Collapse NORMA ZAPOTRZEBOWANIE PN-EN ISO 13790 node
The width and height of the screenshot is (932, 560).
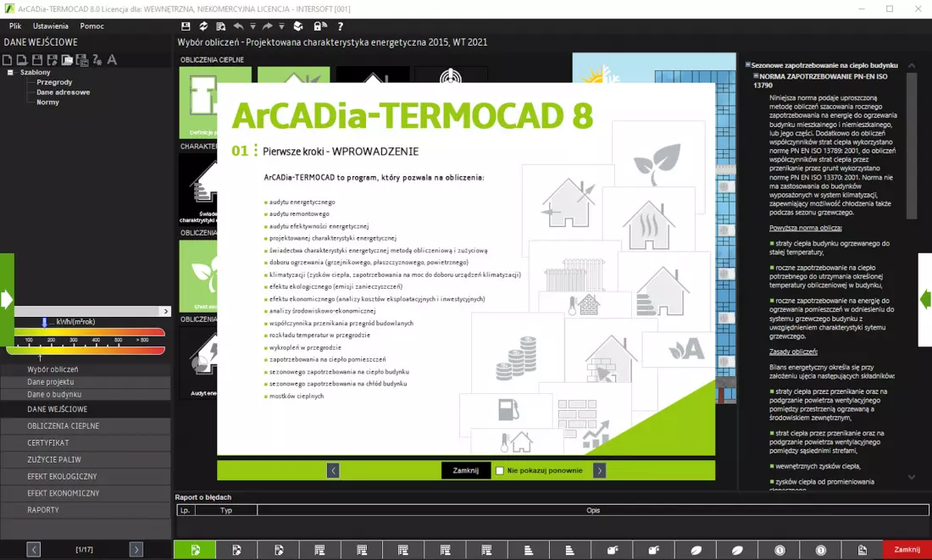756,76
